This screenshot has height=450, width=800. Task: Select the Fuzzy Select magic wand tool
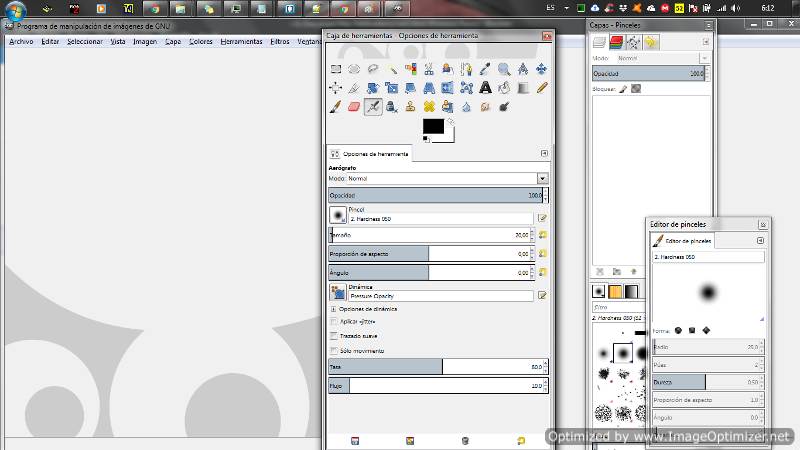392,69
